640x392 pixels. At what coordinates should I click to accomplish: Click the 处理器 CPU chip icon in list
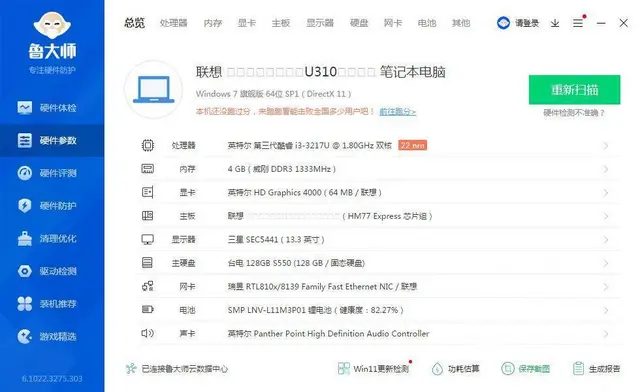[148, 145]
